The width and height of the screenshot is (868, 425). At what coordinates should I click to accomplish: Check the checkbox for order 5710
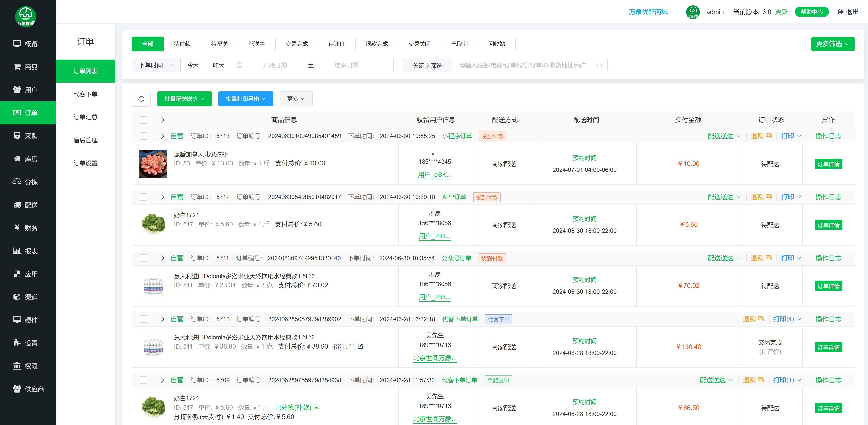click(x=144, y=319)
